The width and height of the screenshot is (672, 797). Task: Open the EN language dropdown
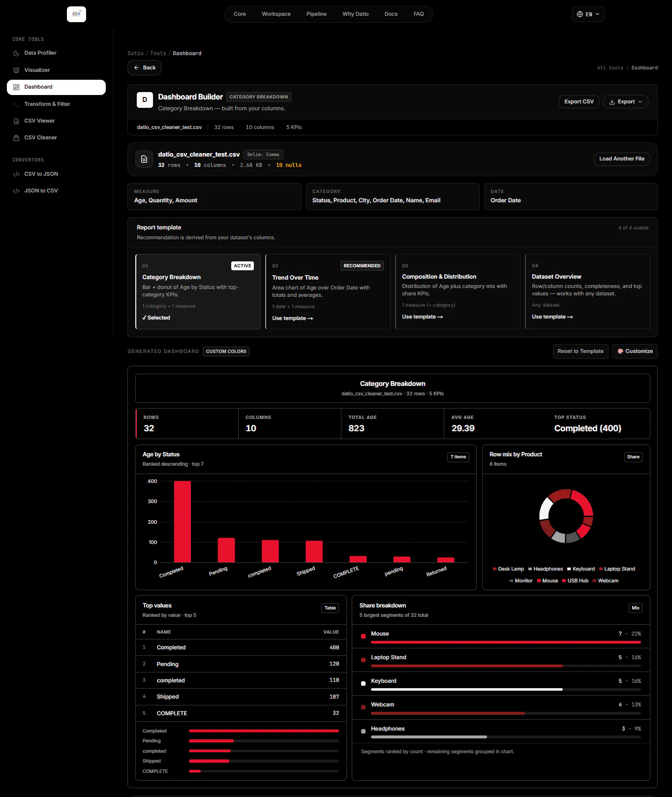point(588,14)
